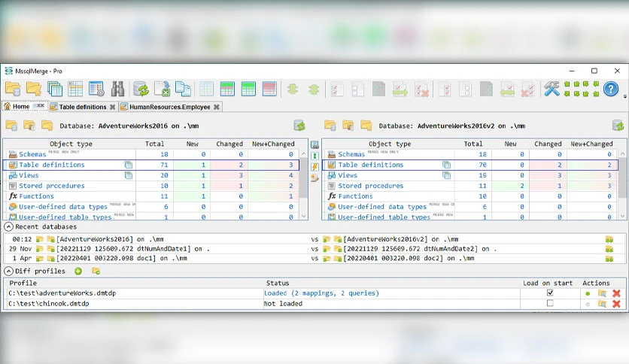This screenshot has width=629, height=364.
Task: Toggle grey status dot for chinook.dmtdp
Action: click(588, 304)
